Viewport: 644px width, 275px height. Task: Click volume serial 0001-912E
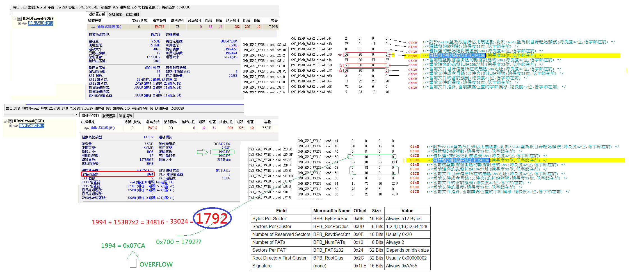(x=153, y=68)
